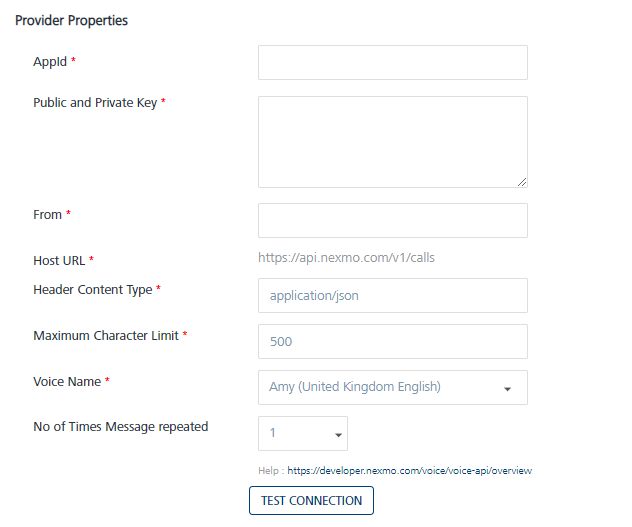Click the Provider Properties heading
The width and height of the screenshot is (632, 527).
click(71, 20)
